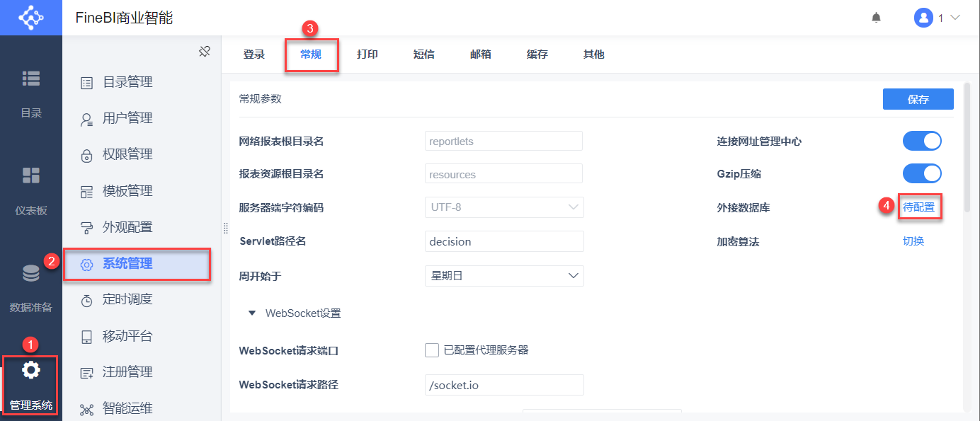The image size is (980, 421).
Task: Disable the 连接网址管理中心 toggle
Action: [922, 141]
